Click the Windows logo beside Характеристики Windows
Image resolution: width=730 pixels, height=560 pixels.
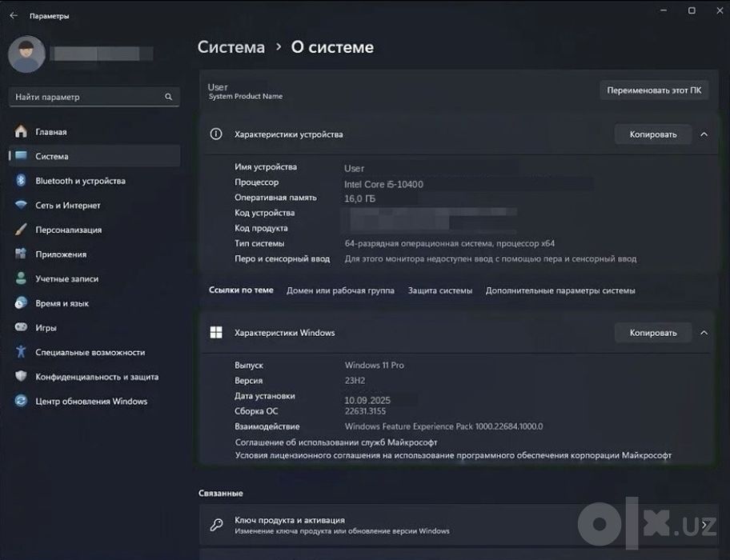click(216, 333)
